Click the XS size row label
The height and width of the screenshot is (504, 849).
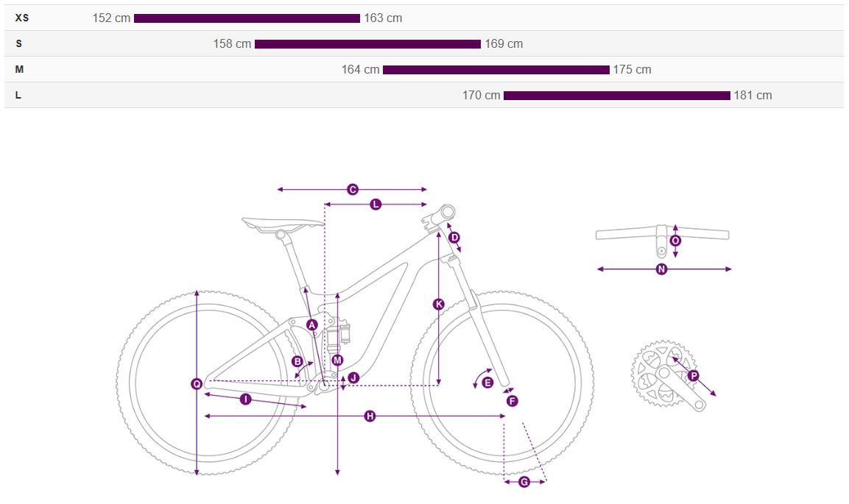22,18
